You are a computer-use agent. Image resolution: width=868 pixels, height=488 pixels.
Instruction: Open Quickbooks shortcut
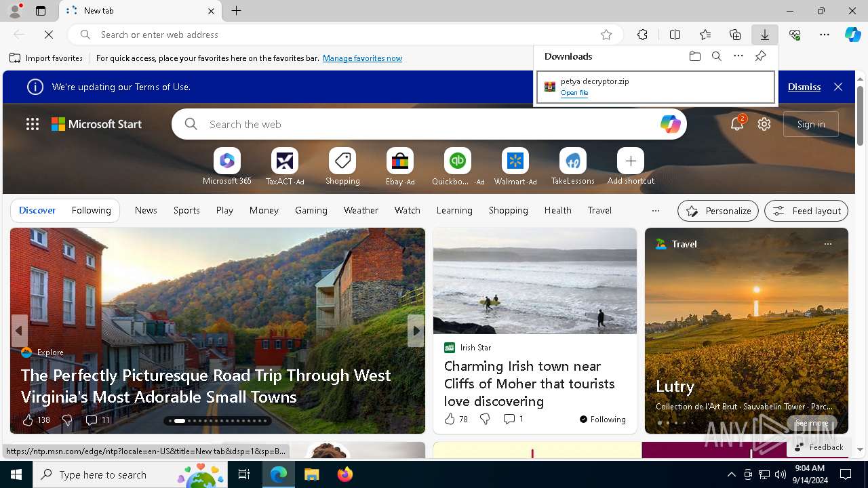pos(458,167)
